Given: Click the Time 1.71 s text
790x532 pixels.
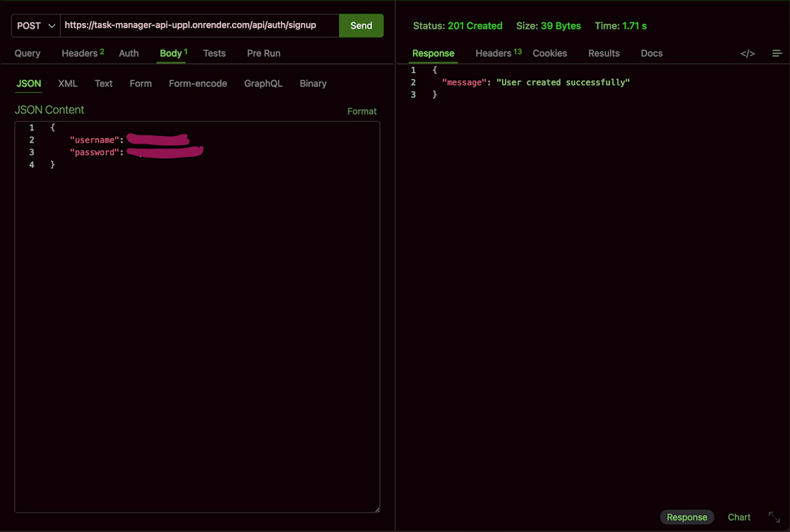Looking at the screenshot, I should click(x=621, y=26).
